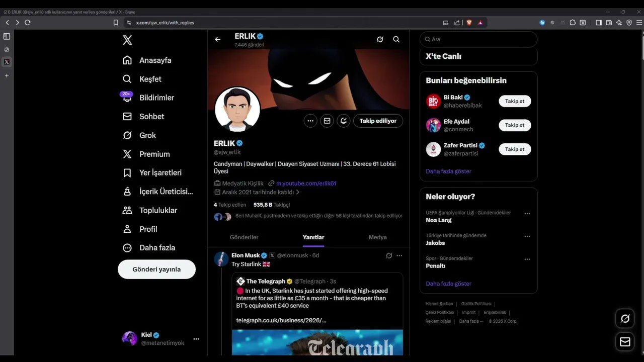The image size is (644, 362).
Task: Click the message envelope on ERLIK profile
Action: click(327, 121)
